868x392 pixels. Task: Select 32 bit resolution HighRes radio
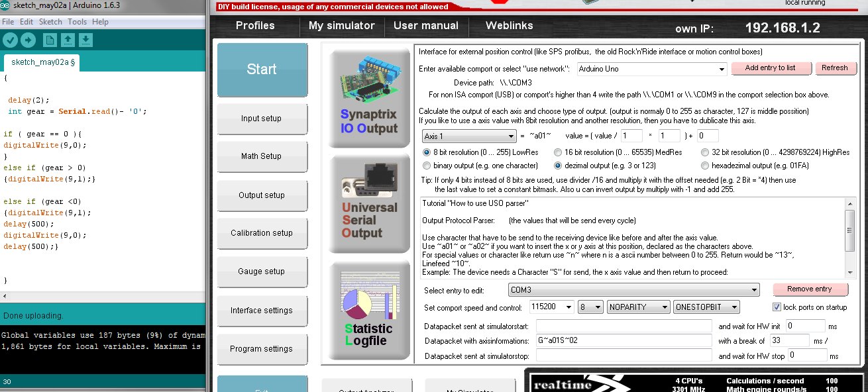click(x=705, y=152)
